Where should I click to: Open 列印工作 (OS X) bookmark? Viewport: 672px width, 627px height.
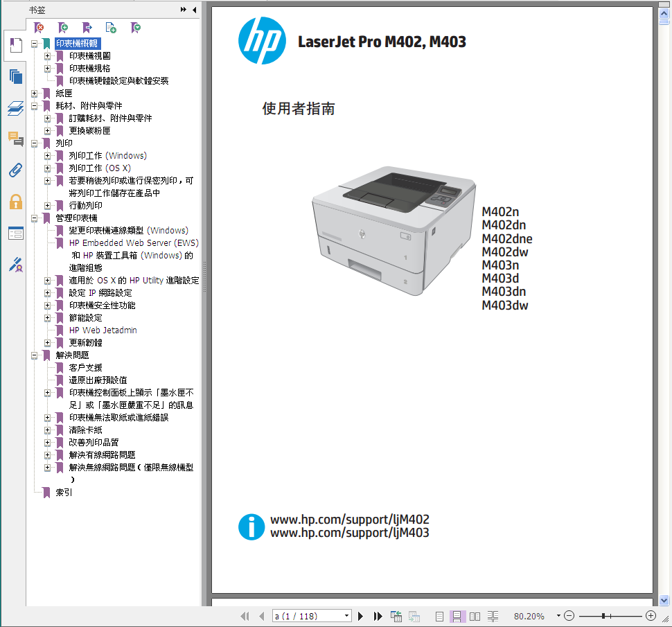[100, 168]
